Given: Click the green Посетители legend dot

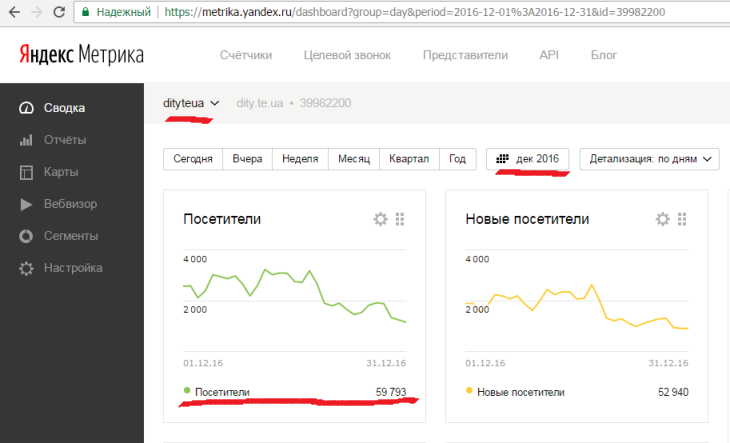Looking at the screenshot, I should point(187,391).
